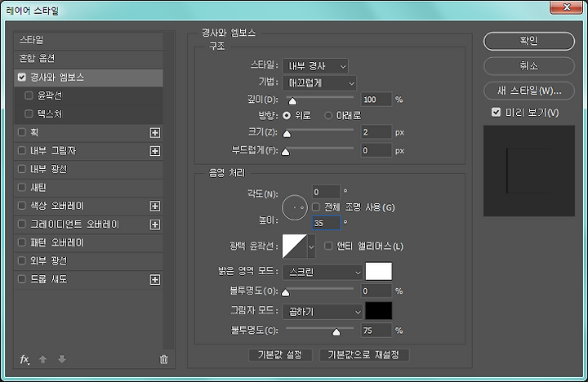This screenshot has height=382, width=588.
Task: Add another 그레이디언트 오버레이 plus icon
Action: tap(155, 224)
